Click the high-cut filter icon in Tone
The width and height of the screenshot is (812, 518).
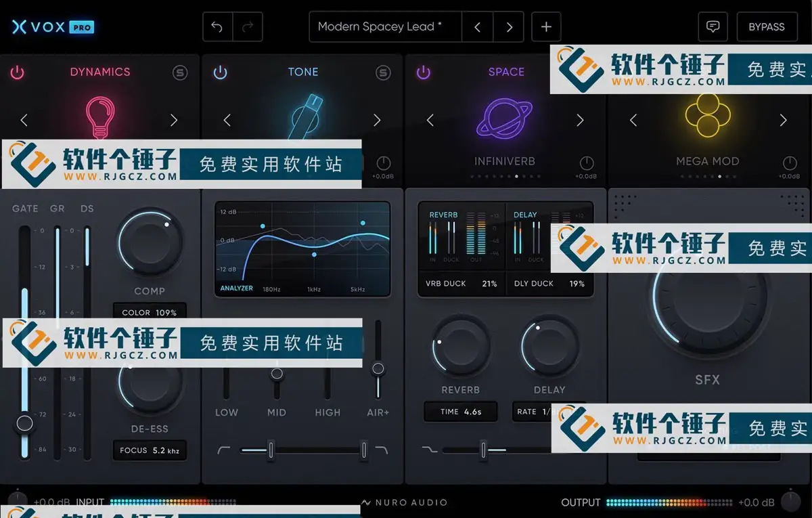coord(382,450)
